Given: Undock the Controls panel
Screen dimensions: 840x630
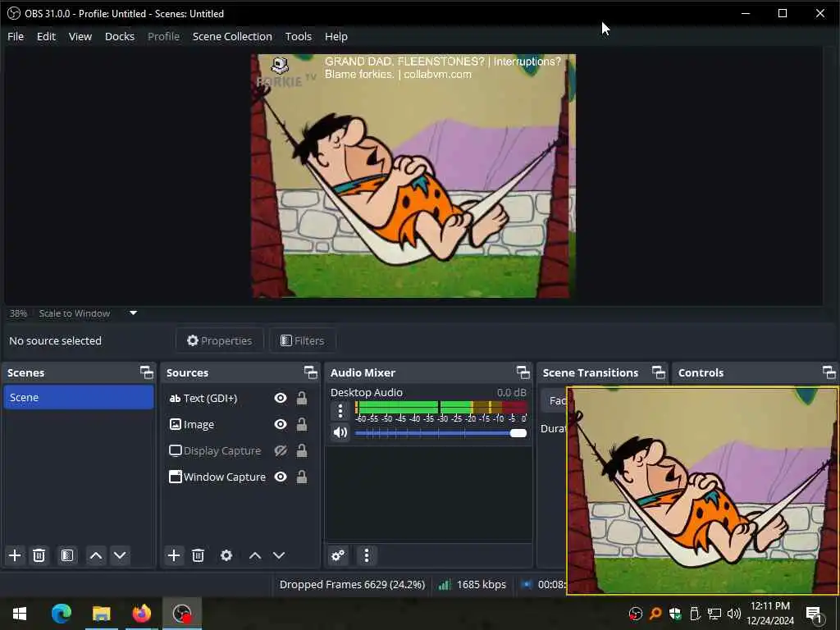Looking at the screenshot, I should 829,372.
